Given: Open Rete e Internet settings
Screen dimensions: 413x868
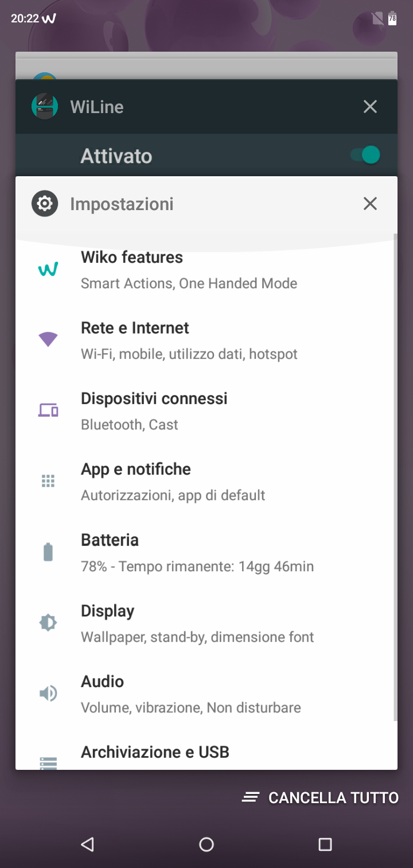Looking at the screenshot, I should [x=206, y=340].
